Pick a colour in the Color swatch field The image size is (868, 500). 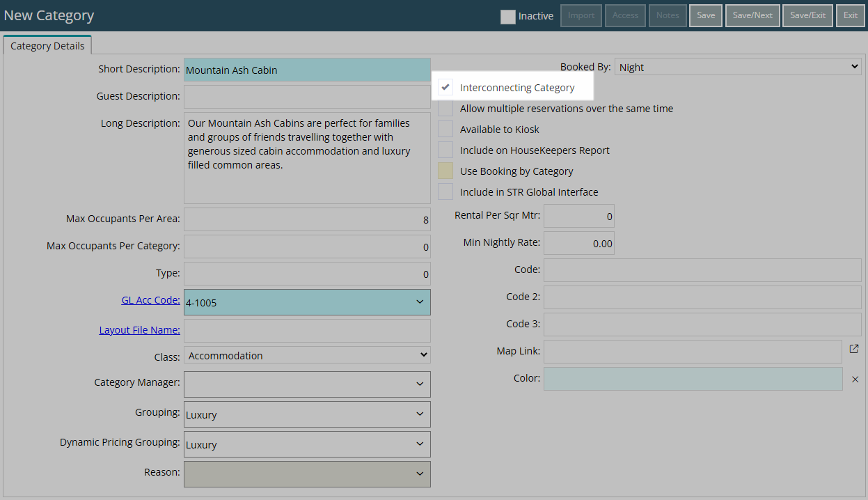pos(693,379)
